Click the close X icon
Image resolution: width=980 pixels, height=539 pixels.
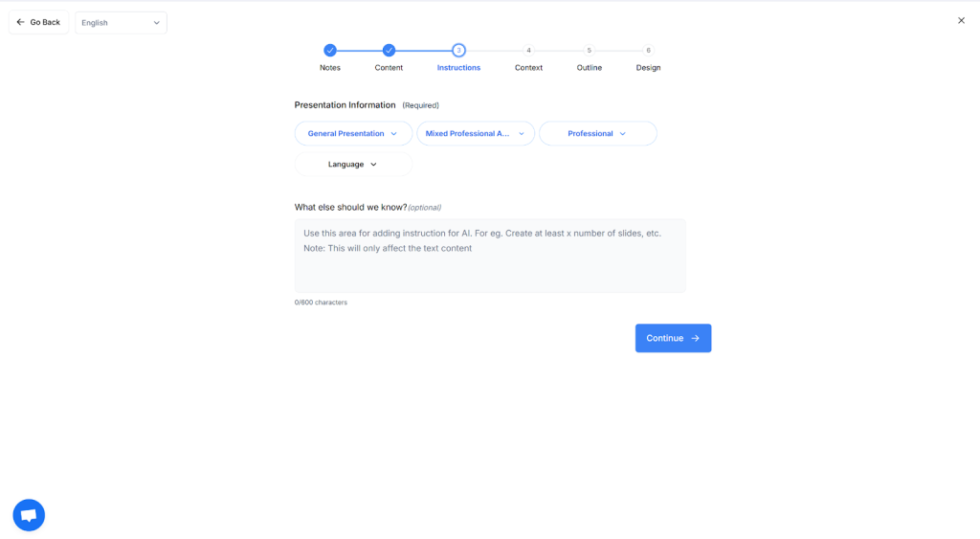[x=961, y=20]
